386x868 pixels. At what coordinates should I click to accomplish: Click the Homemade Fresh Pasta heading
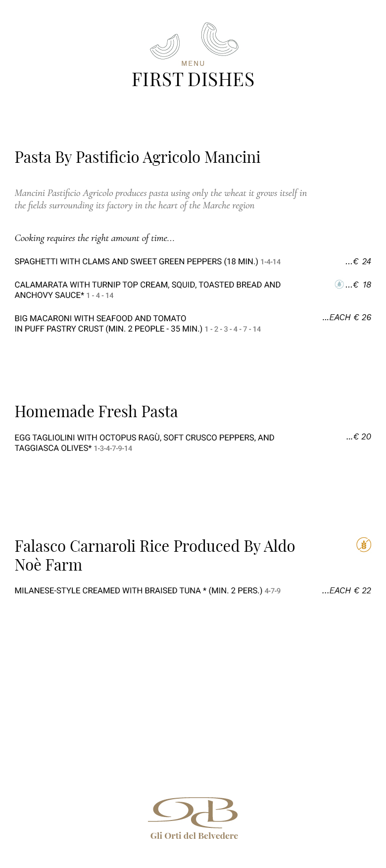(96, 412)
